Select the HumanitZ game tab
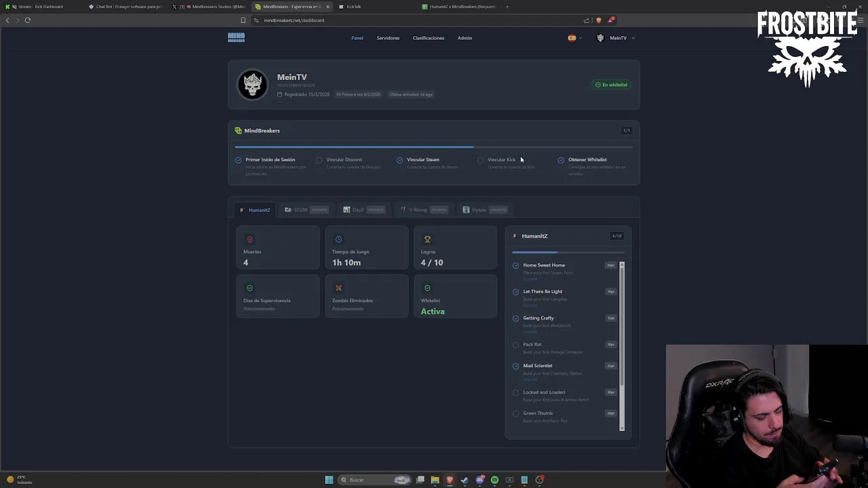Screen dimensions: 868x488 pos(256,210)
